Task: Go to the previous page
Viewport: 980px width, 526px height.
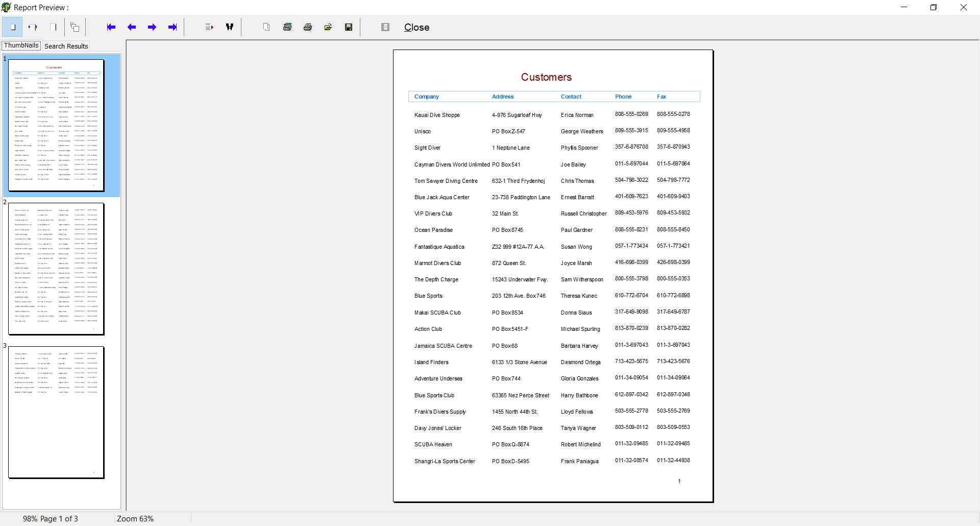Action: (x=132, y=27)
